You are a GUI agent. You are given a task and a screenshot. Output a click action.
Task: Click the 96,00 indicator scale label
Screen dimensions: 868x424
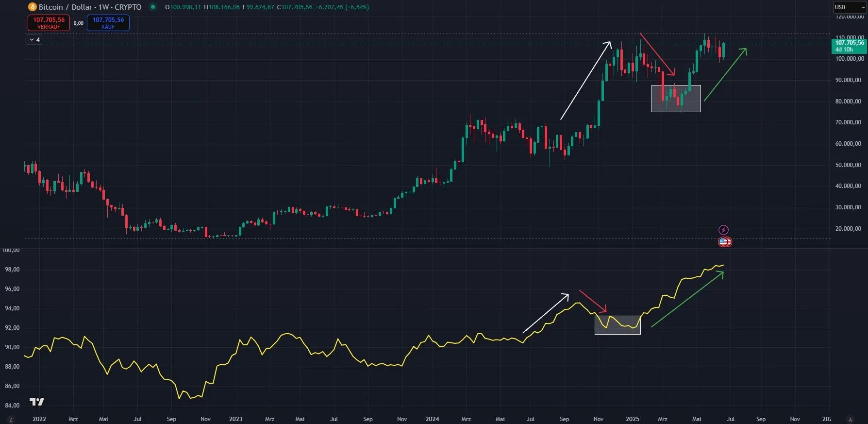point(12,289)
